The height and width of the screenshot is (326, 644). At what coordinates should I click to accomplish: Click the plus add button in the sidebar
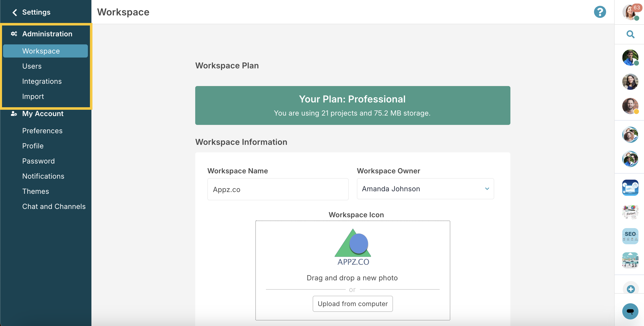tap(631, 289)
